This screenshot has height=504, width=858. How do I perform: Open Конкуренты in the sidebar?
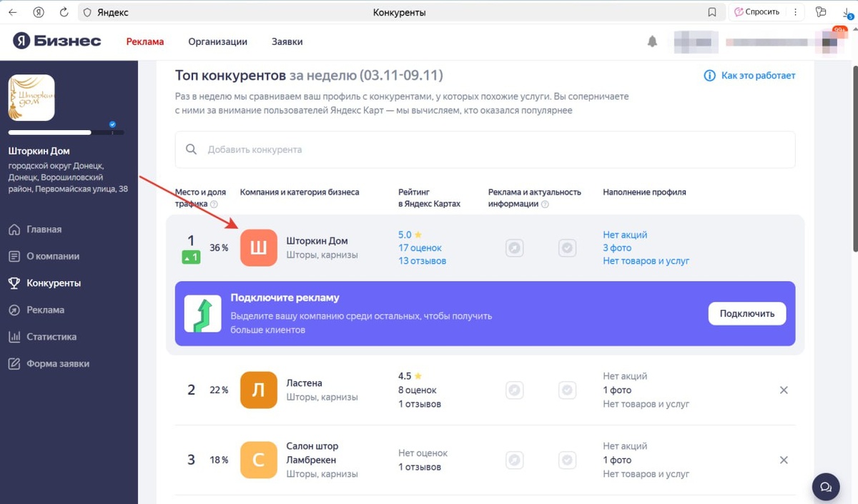54,283
